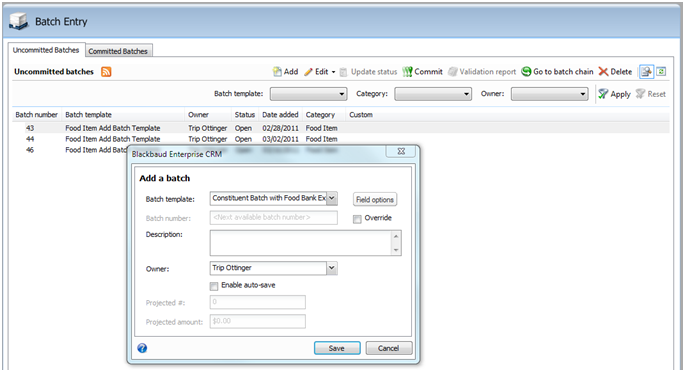Click the RSS feed icon beside Uncommitted batches
The height and width of the screenshot is (372, 685).
point(106,72)
